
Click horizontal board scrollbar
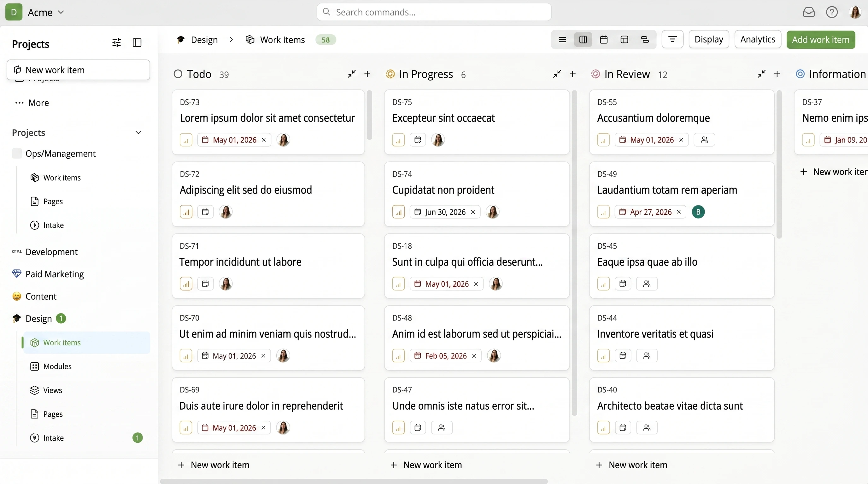point(354,481)
